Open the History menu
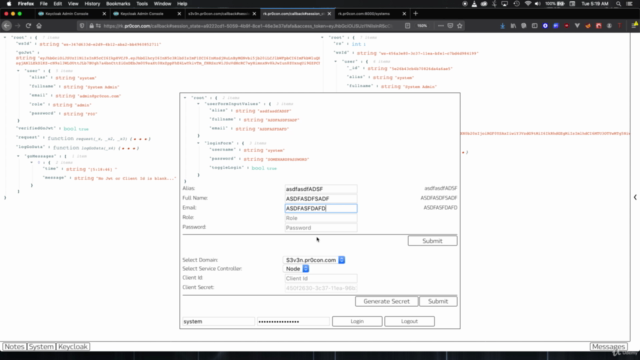Viewport: 640px width, 360px height. click(92, 4)
